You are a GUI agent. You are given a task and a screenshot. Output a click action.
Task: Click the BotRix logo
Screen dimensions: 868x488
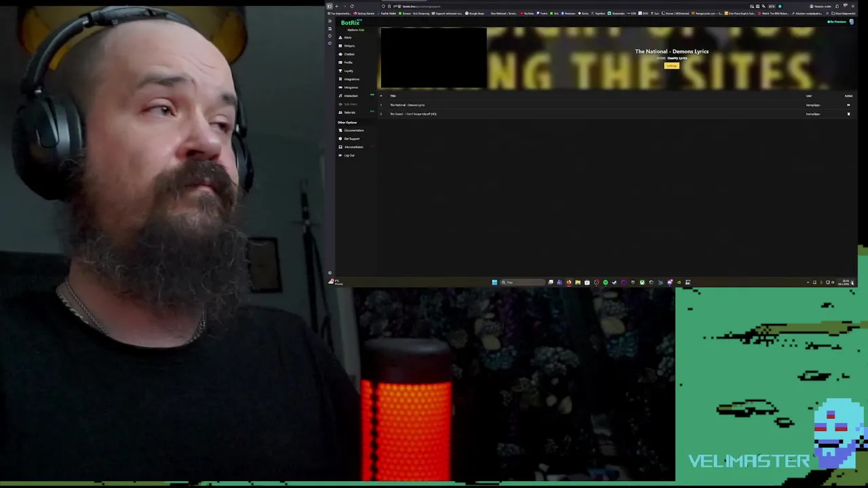pos(351,22)
